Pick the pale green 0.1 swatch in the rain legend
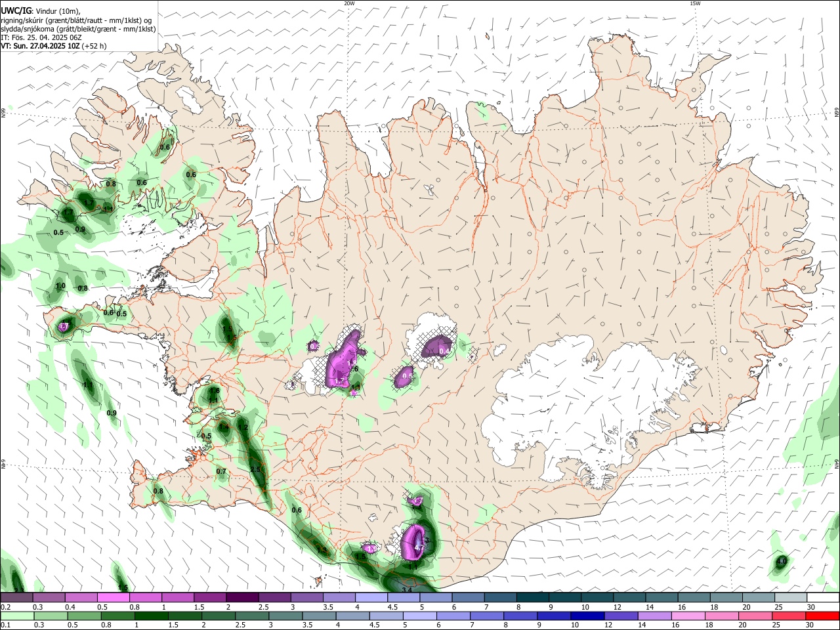This screenshot has width=840, height=630. pyautogui.click(x=17, y=616)
